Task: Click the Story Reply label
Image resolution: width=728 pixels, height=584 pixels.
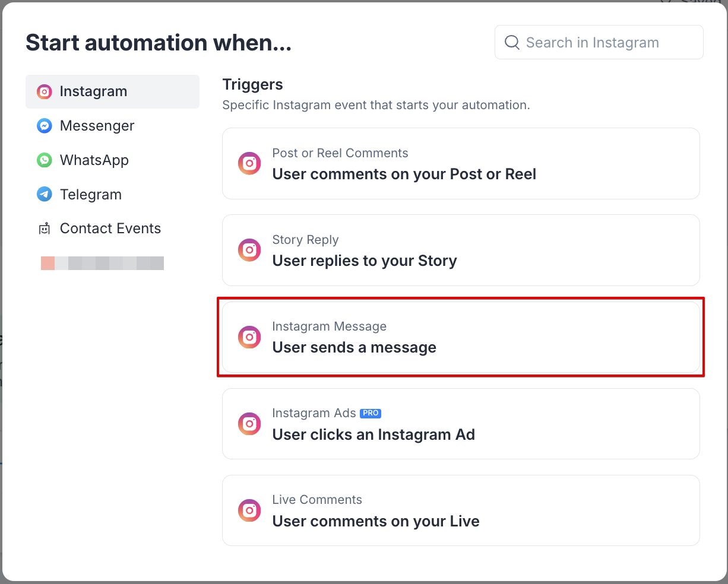Action: pos(305,240)
